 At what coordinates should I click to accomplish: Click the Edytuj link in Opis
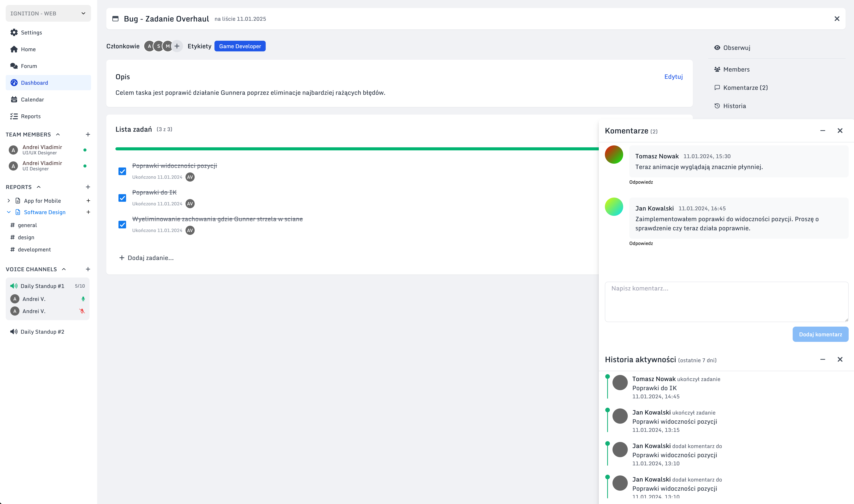673,77
